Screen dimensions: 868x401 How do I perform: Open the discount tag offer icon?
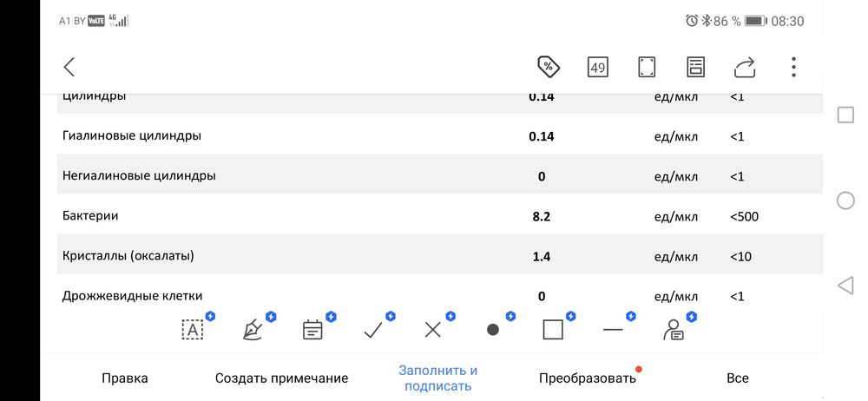(x=549, y=67)
